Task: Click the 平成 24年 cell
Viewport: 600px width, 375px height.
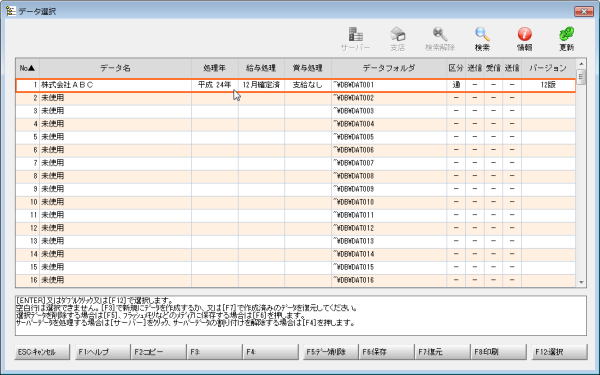Action: (215, 85)
